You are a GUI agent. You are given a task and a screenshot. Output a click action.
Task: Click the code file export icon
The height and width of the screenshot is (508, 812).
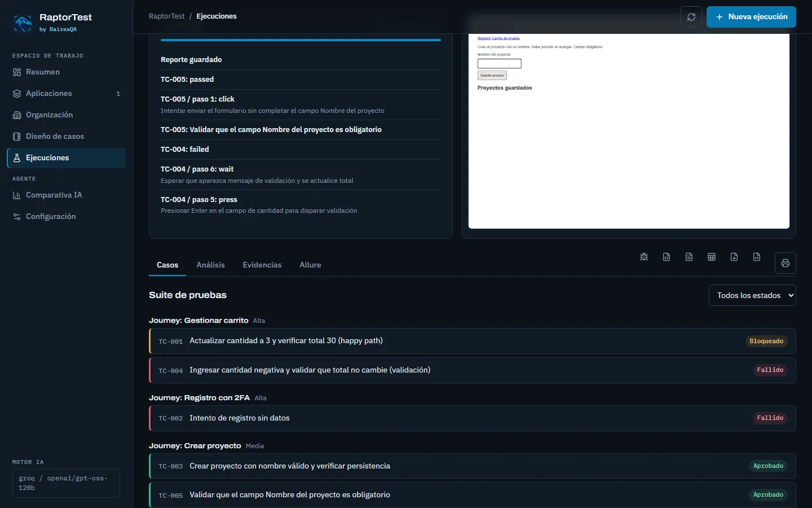pos(757,257)
